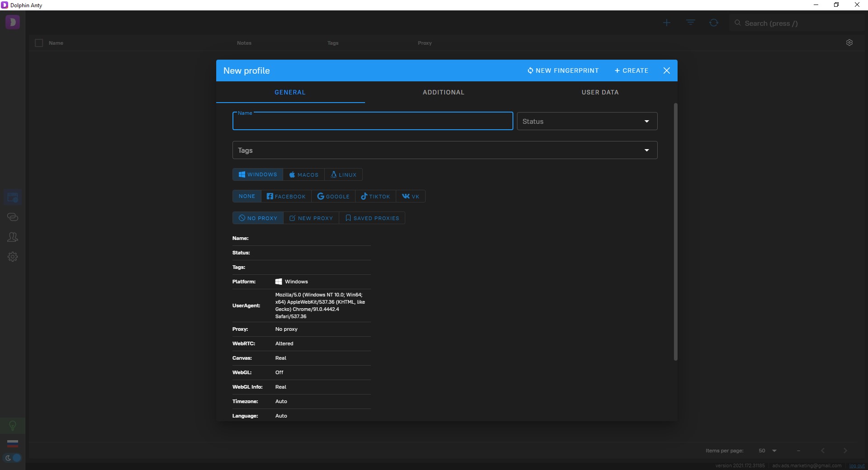Click the Notes column header
Image resolution: width=868 pixels, height=470 pixels.
244,43
